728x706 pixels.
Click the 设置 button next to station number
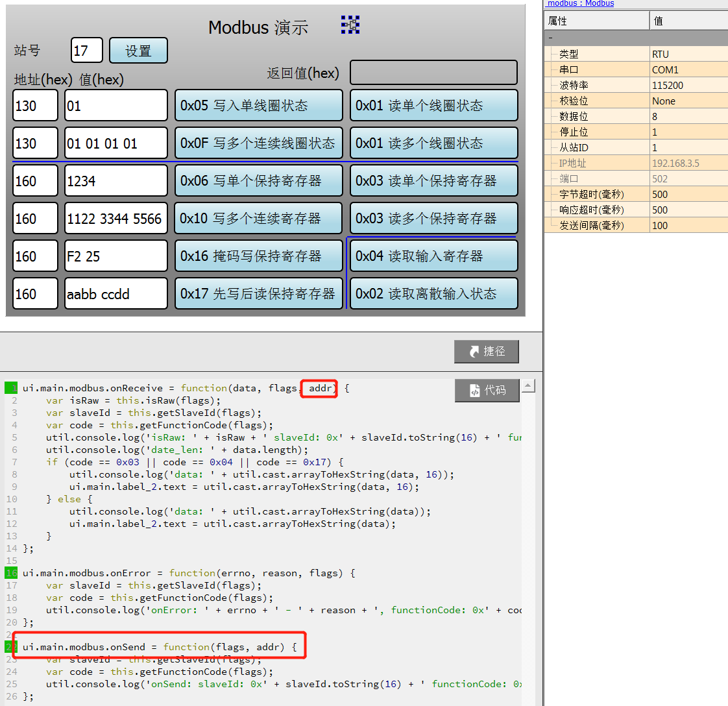138,50
